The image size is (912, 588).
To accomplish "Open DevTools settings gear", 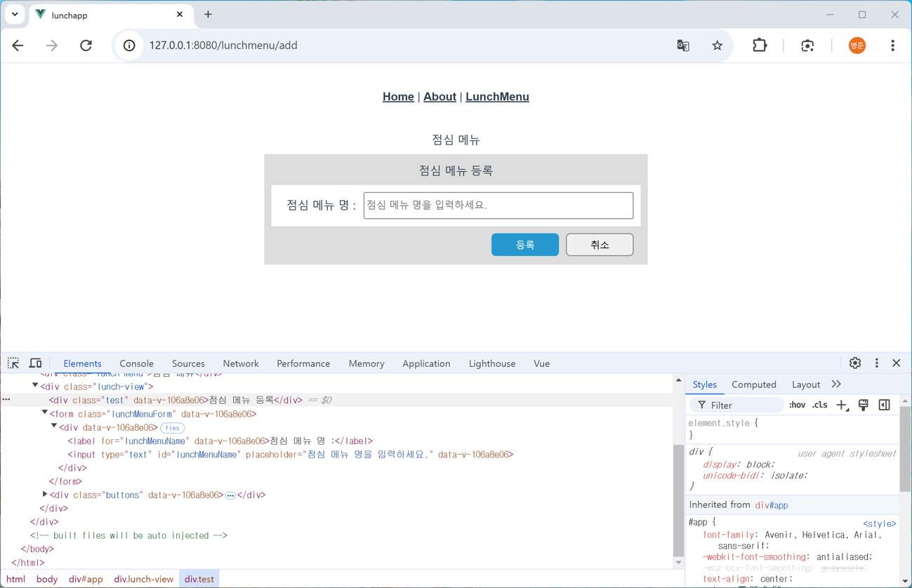I will [x=854, y=363].
